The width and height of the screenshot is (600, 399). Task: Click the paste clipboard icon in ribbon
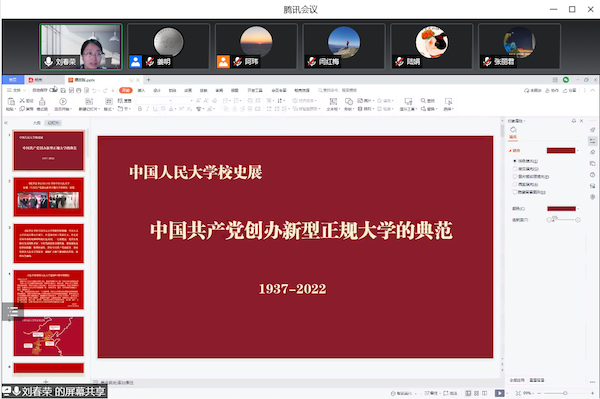pyautogui.click(x=11, y=101)
